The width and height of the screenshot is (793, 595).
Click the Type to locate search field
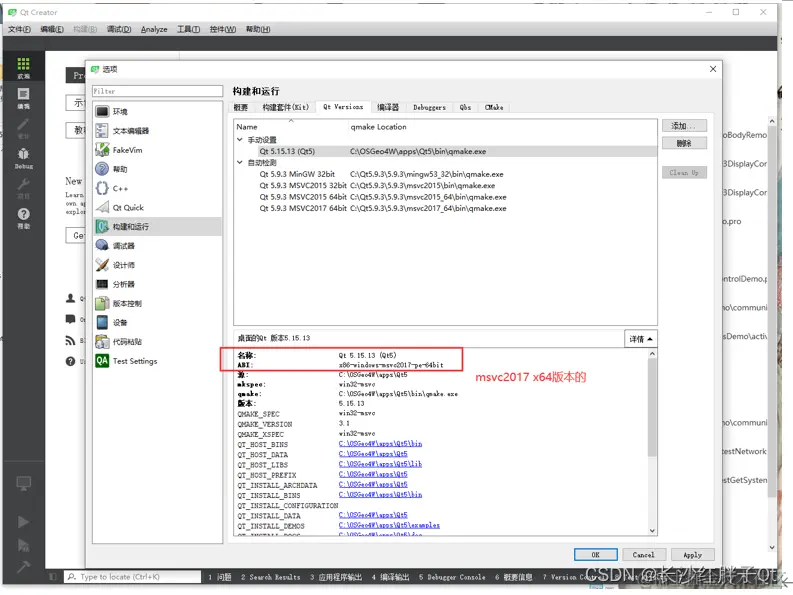pyautogui.click(x=133, y=577)
